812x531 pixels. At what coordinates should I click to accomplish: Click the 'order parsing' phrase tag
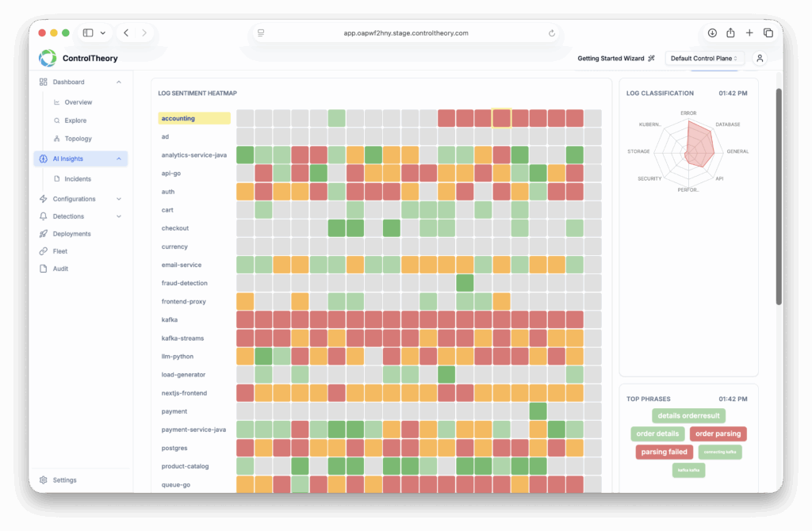tap(718, 434)
